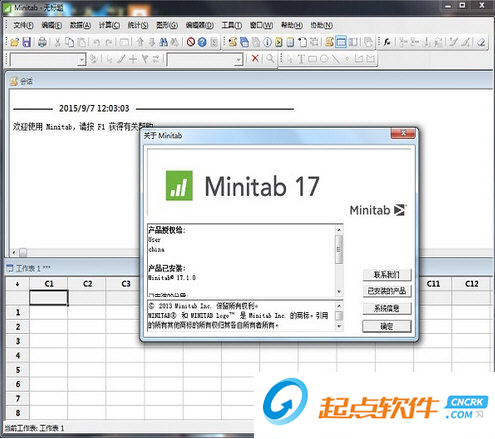Image resolution: width=495 pixels, height=439 pixels.
Task: Select column header C2 in worksheet
Action: coord(87,284)
